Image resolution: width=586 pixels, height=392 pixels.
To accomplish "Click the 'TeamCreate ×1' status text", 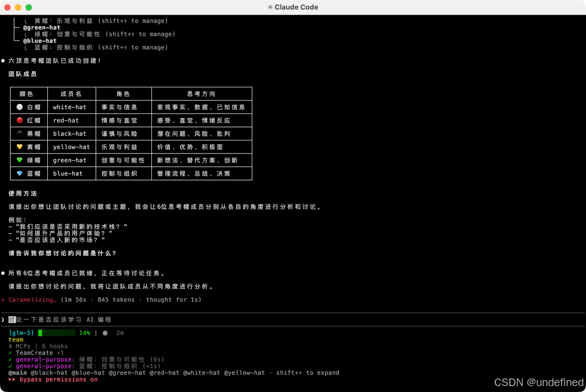I will pyautogui.click(x=40, y=353).
